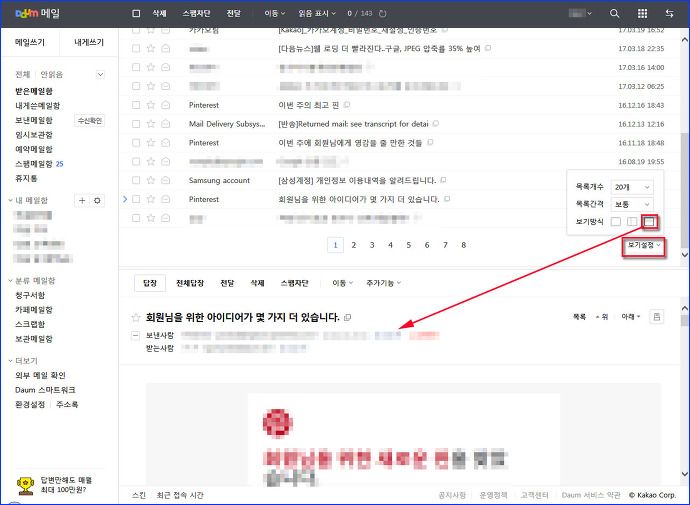The image size is (690, 505).
Task: Star the 다음뉴스 email row
Action: click(x=150, y=48)
